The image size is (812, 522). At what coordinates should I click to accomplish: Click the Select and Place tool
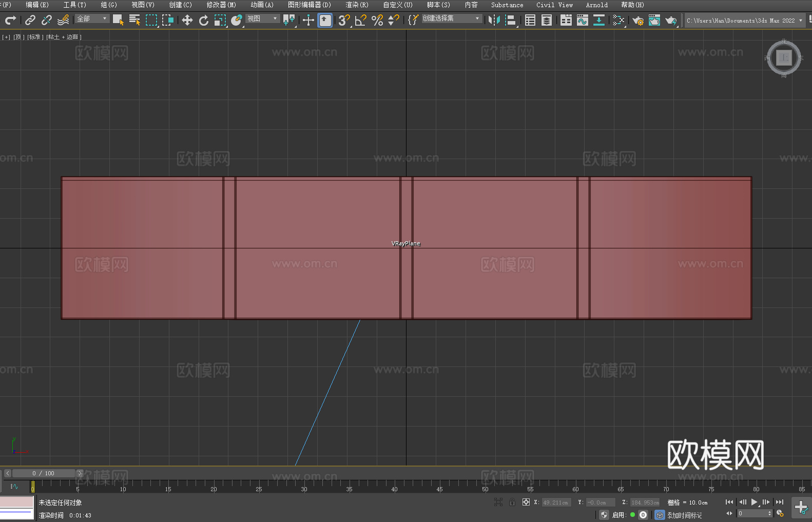pyautogui.click(x=237, y=20)
